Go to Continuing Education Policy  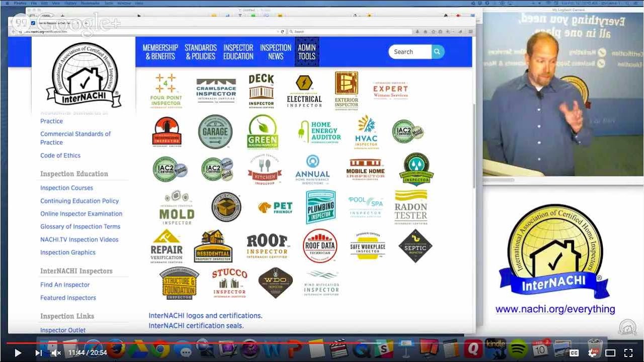[79, 201]
